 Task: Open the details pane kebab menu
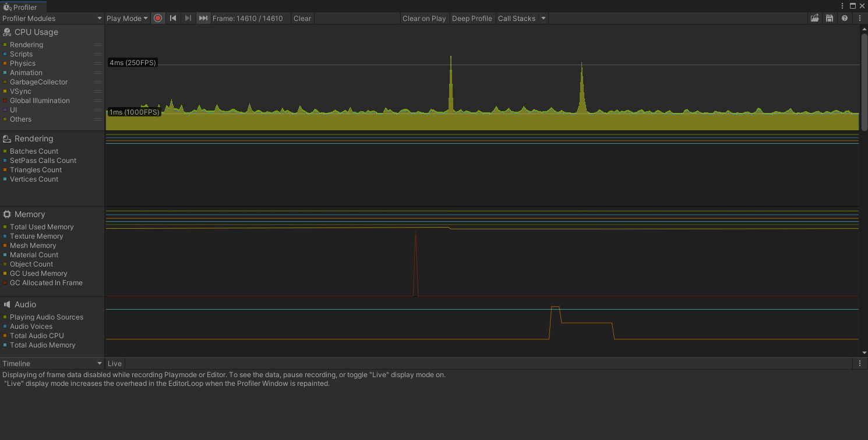[x=860, y=363]
